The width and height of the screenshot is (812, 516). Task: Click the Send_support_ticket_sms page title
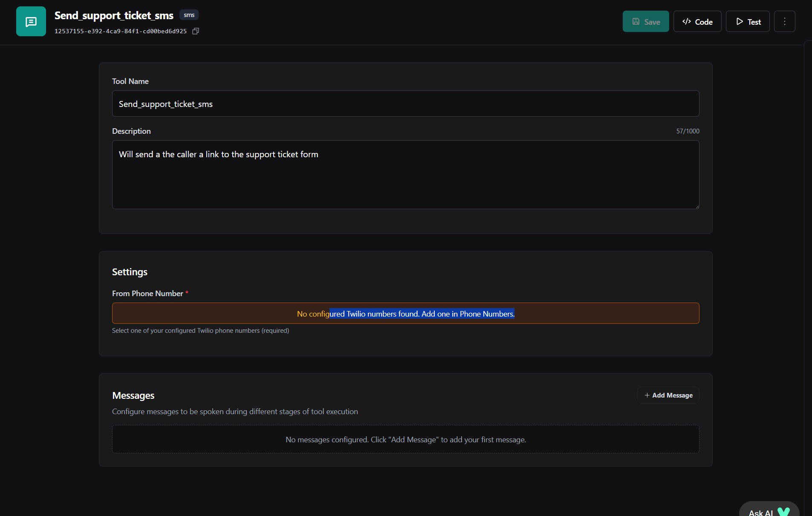point(114,15)
